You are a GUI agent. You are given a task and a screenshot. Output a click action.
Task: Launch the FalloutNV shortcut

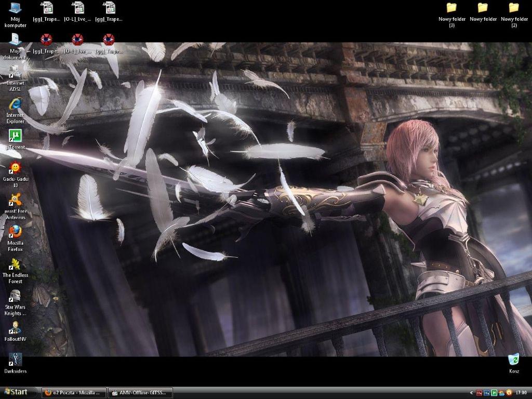click(15, 331)
